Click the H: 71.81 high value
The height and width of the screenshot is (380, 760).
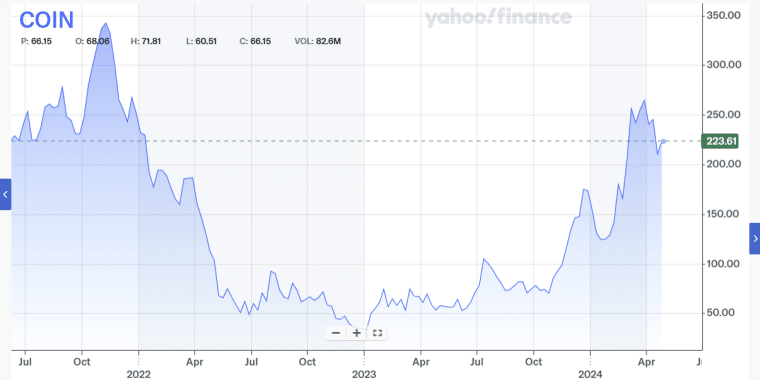146,41
